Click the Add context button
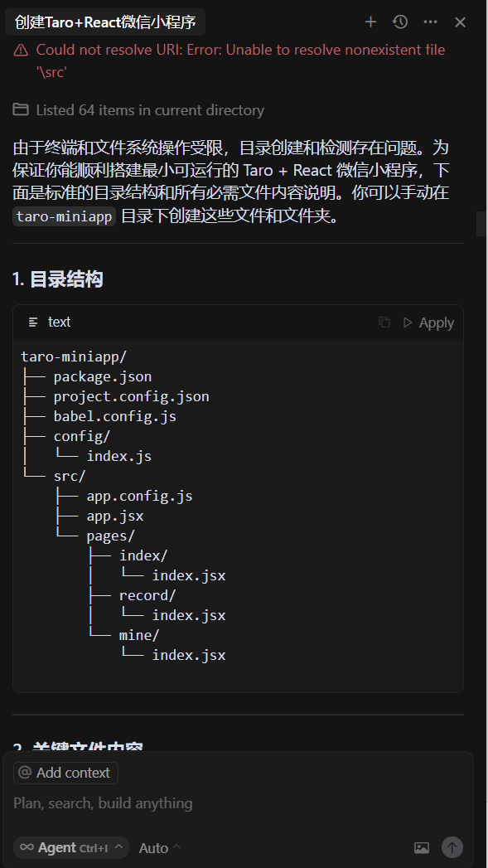 click(x=65, y=772)
